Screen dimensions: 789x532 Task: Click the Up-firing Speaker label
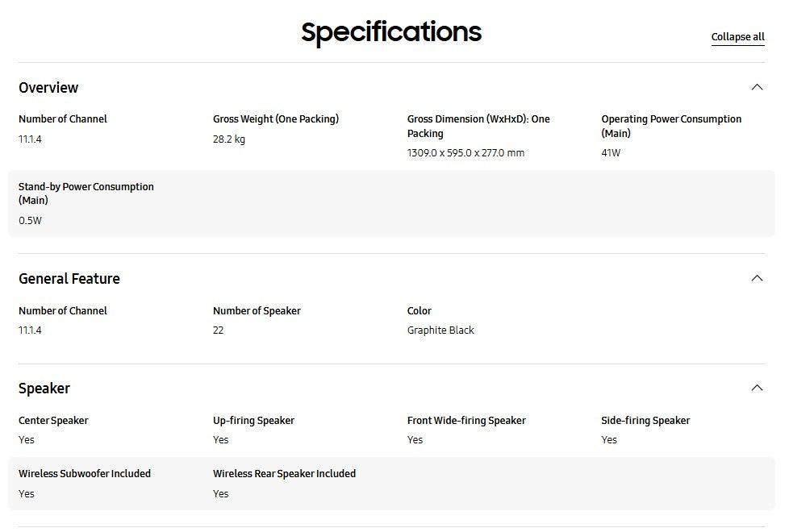click(x=253, y=421)
